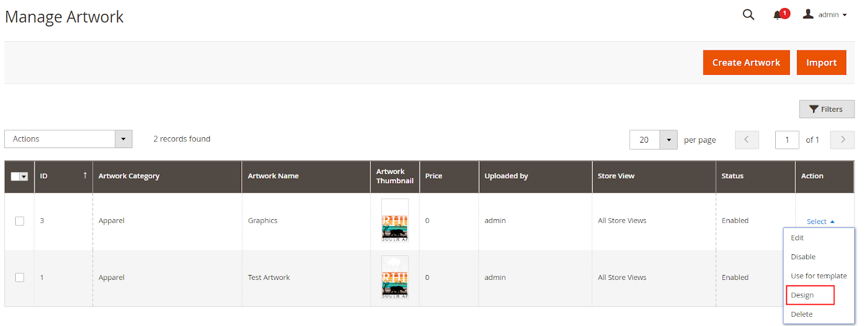Check the row checkbox for ID 3
This screenshot has height=326, width=868.
[x=20, y=221]
